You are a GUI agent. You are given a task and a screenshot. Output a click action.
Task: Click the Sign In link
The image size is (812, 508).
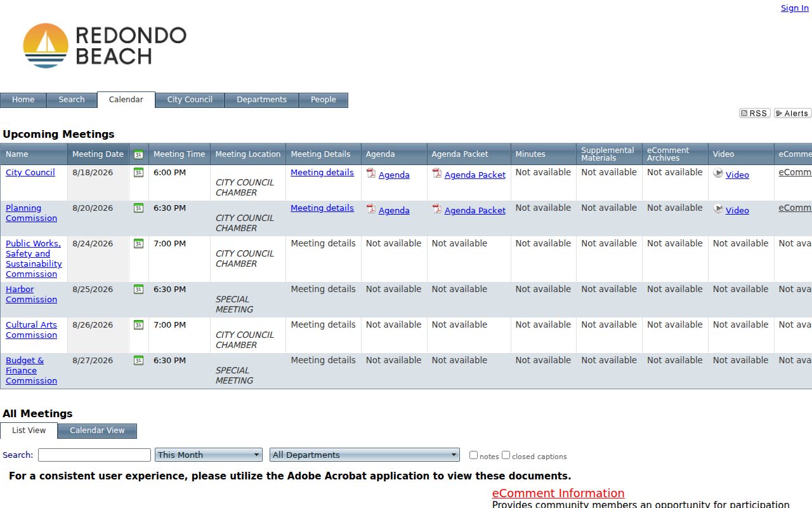(795, 8)
